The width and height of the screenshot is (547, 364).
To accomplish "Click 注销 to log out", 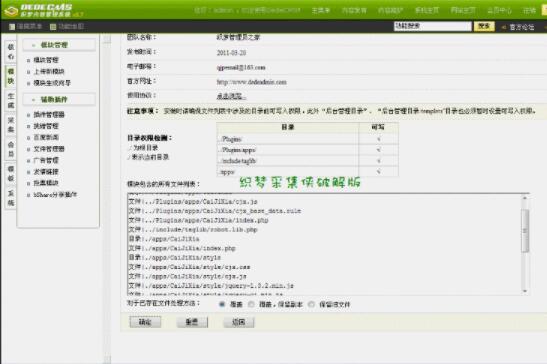I will (529, 10).
